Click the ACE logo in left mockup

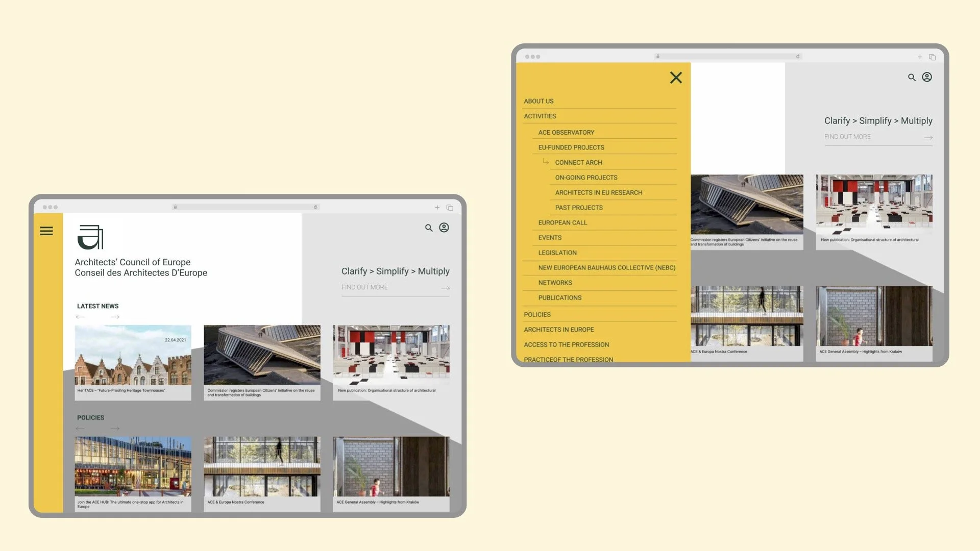pos(90,237)
